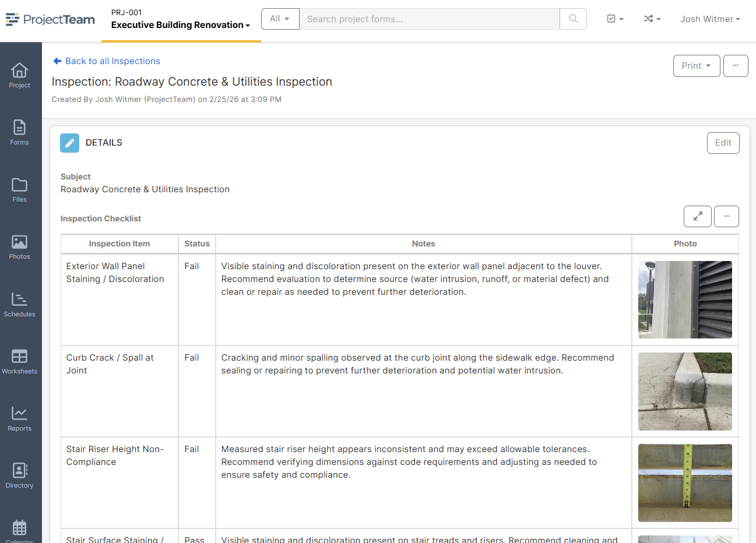
Task: Open Worksheets in the sidebar
Action: coord(19,361)
